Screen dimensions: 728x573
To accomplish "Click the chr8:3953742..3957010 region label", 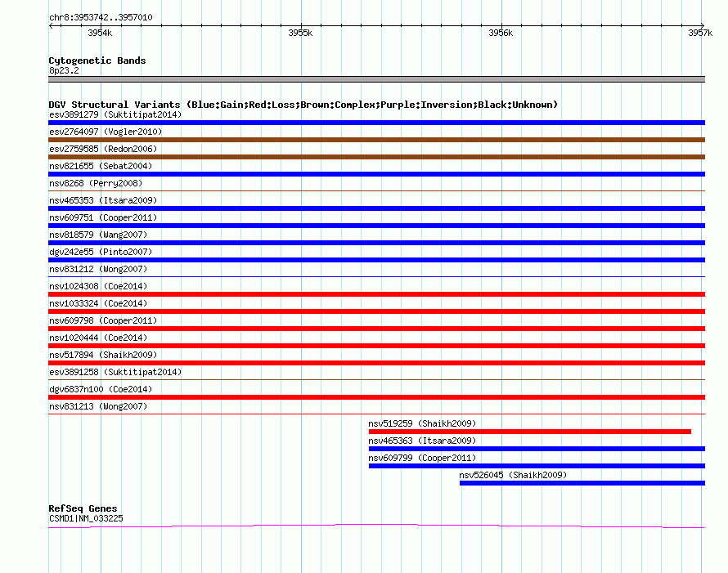I will tap(101, 17).
